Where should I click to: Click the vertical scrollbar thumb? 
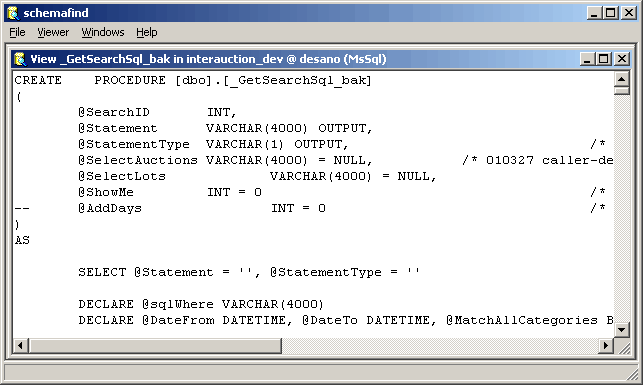[622, 90]
